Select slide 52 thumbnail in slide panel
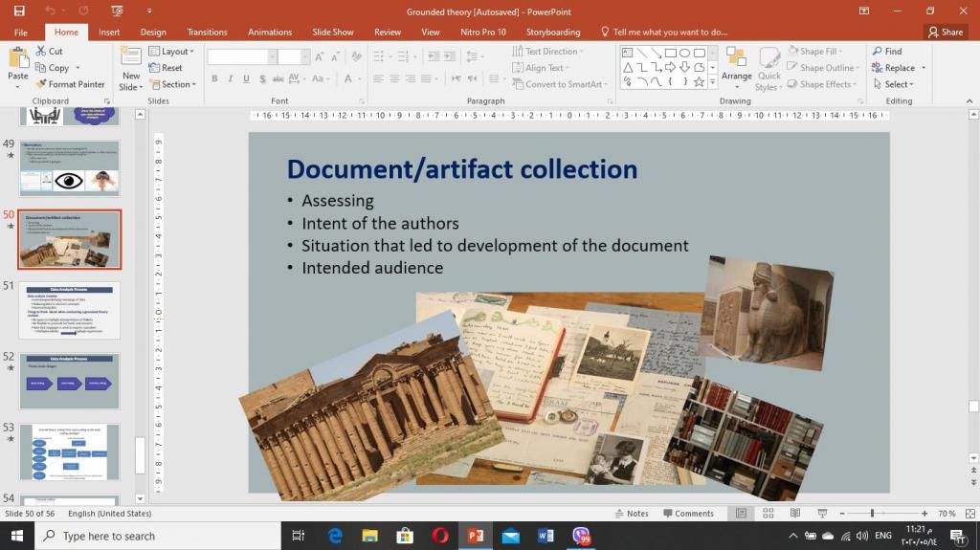This screenshot has width=980, height=550. click(69, 381)
